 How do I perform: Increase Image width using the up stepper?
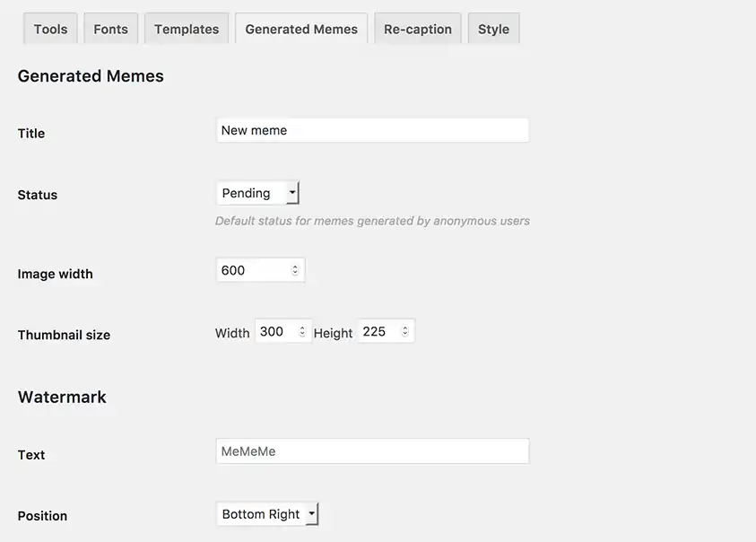(297, 265)
